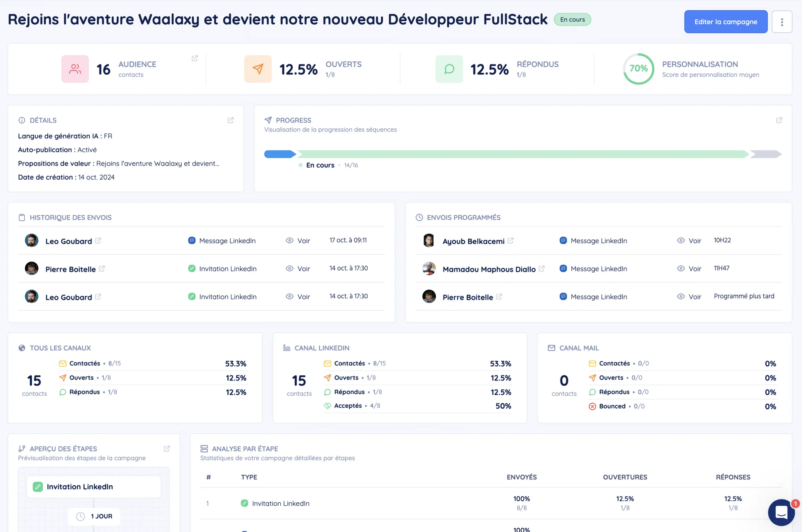
Task: Click the green En cours progress segment
Action: point(523,154)
